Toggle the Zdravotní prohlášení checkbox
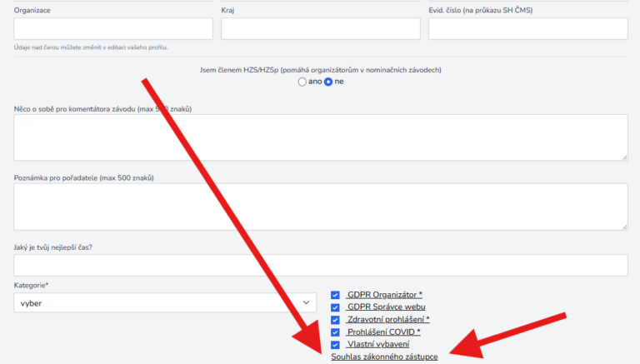 [x=335, y=320]
